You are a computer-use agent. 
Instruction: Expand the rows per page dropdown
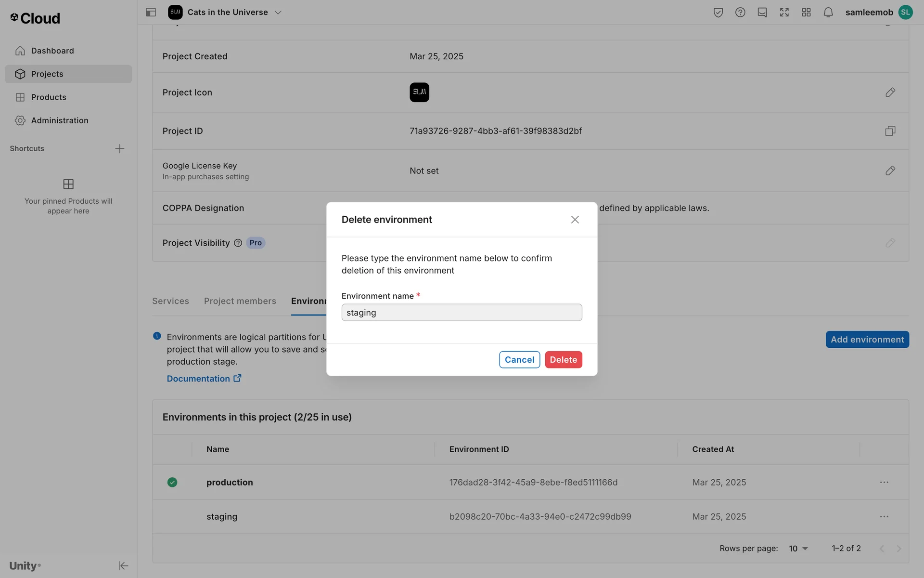tap(799, 548)
